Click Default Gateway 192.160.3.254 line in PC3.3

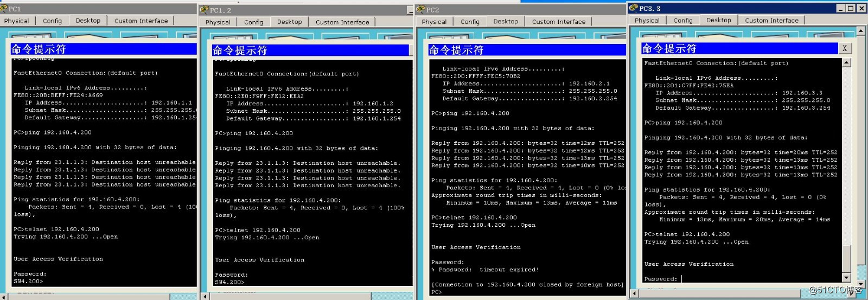pos(743,108)
